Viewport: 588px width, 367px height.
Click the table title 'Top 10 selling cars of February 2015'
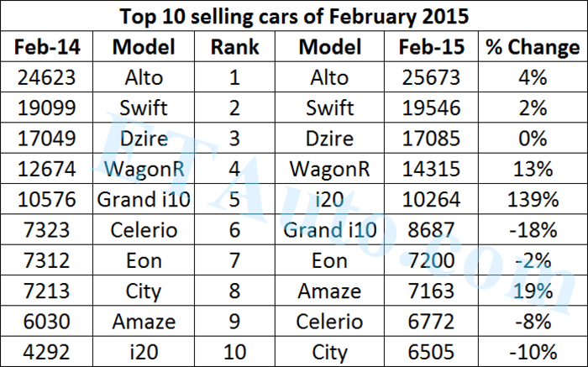pyautogui.click(x=293, y=17)
